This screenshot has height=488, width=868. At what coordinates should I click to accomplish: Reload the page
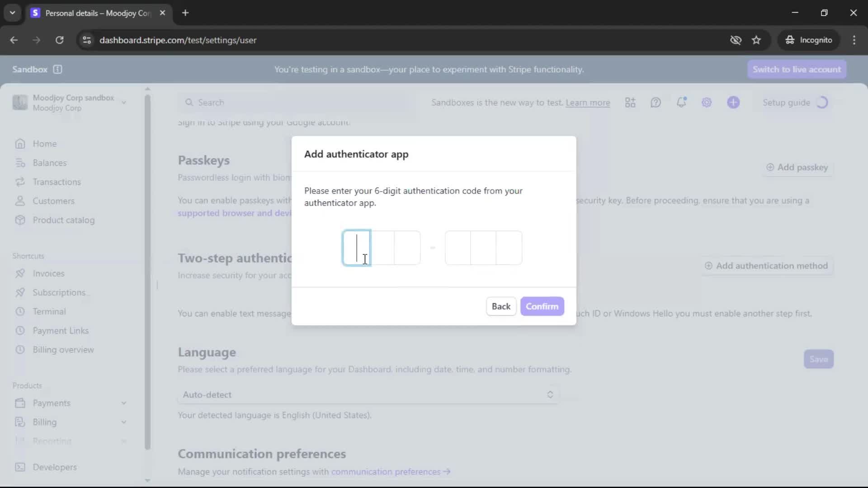60,40
